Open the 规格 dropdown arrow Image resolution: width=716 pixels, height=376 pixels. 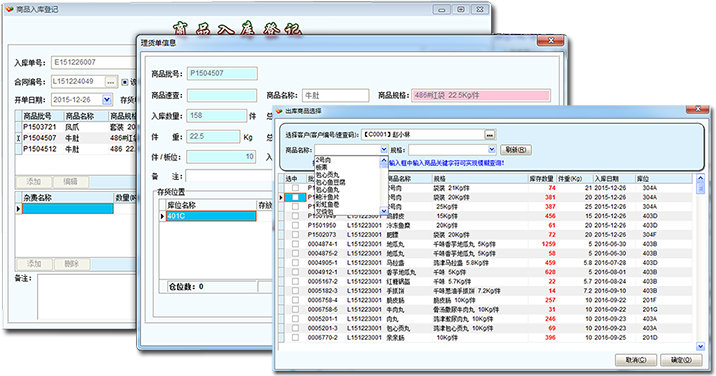pos(491,149)
